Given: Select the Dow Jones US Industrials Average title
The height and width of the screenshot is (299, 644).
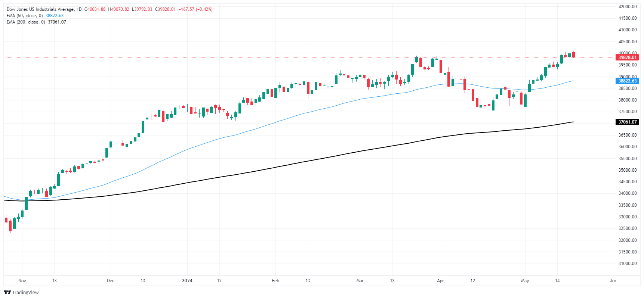Looking at the screenshot, I should tap(40, 9).
